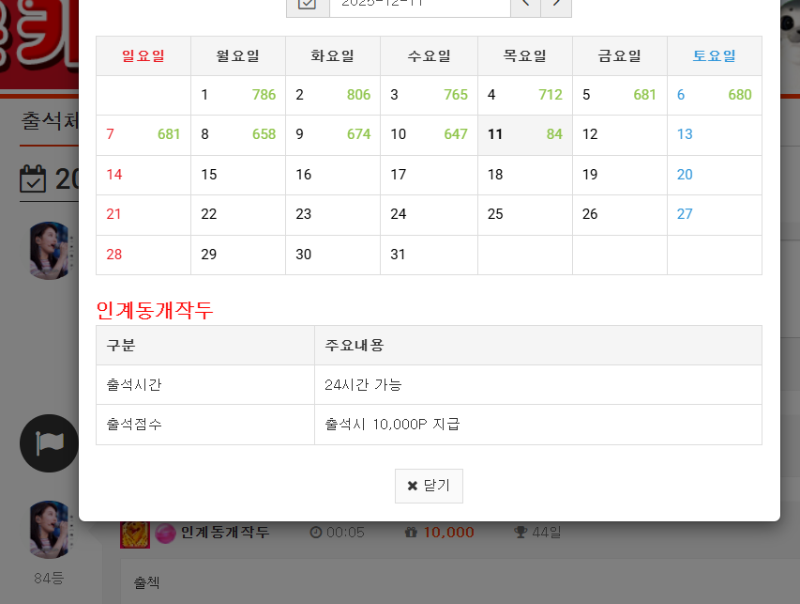Image resolution: width=800 pixels, height=604 pixels.
Task: Toggle the checkbox beside the date picker
Action: pyautogui.click(x=307, y=4)
